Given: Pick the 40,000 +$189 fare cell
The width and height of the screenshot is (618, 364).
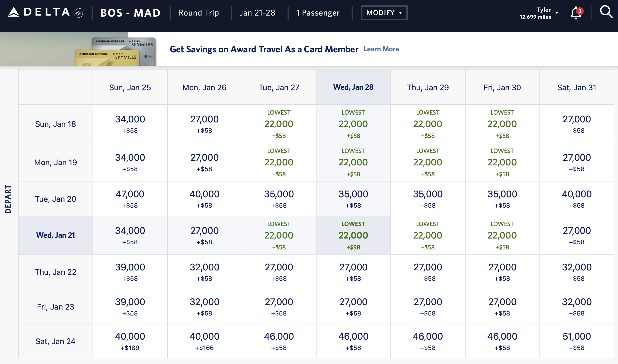Looking at the screenshot, I should click(x=130, y=341).
